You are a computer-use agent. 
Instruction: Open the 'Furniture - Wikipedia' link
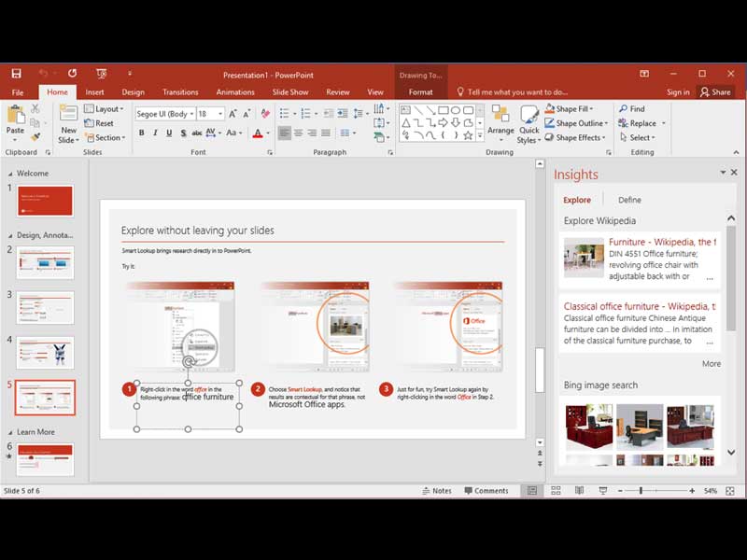click(661, 242)
